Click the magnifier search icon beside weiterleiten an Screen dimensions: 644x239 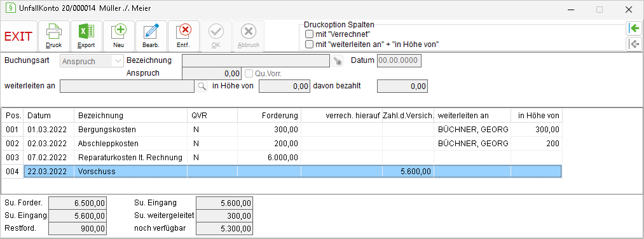[x=202, y=86]
